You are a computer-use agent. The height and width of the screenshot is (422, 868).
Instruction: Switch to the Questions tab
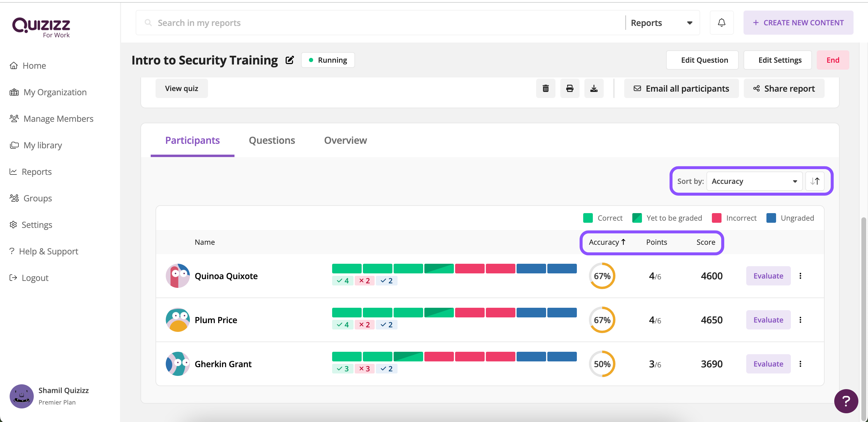click(x=272, y=140)
